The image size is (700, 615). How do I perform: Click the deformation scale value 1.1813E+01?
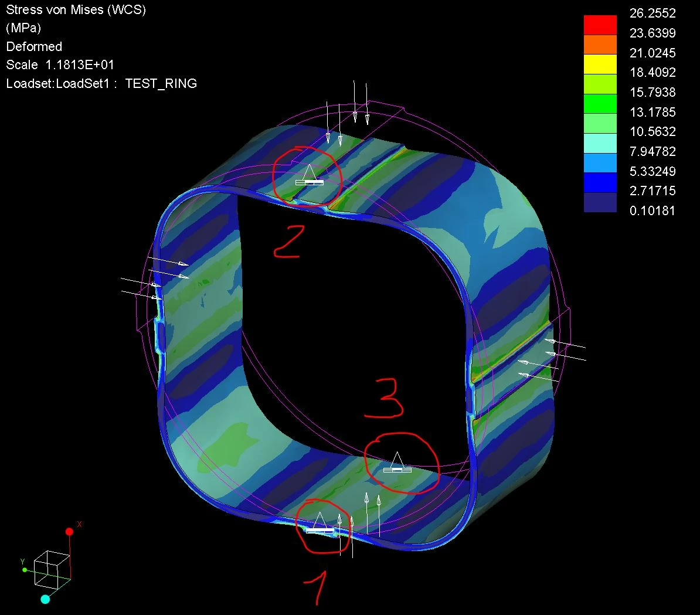click(80, 64)
